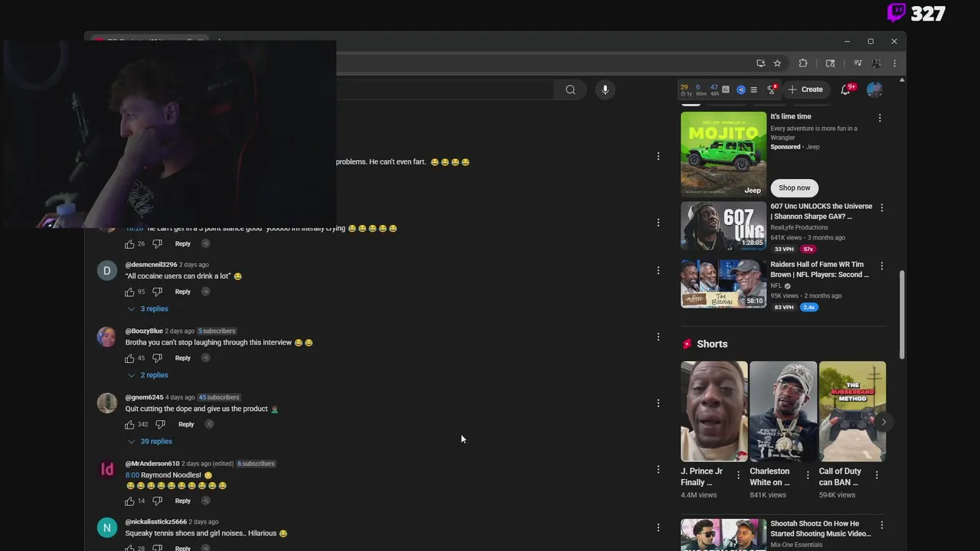Screen dimensions: 980x551
Task: Open 607 Unc video thumbnail
Action: 724,225
